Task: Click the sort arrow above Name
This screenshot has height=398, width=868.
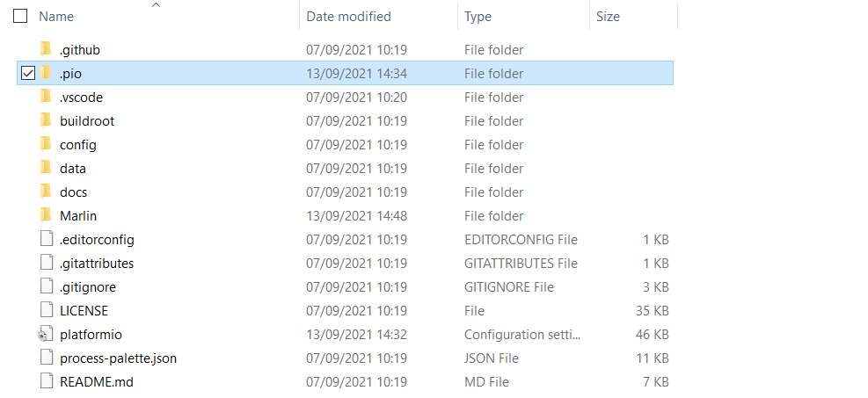Action: (x=157, y=5)
